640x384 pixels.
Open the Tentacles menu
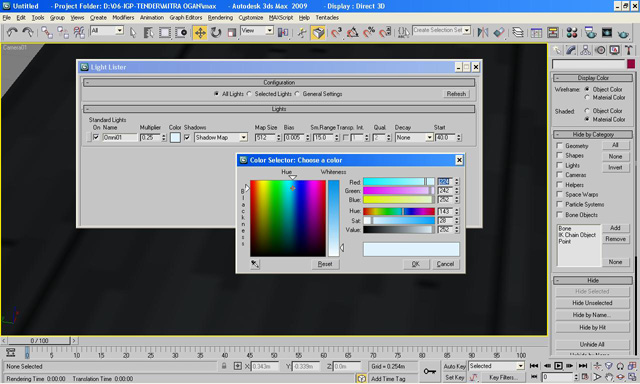coord(327,18)
